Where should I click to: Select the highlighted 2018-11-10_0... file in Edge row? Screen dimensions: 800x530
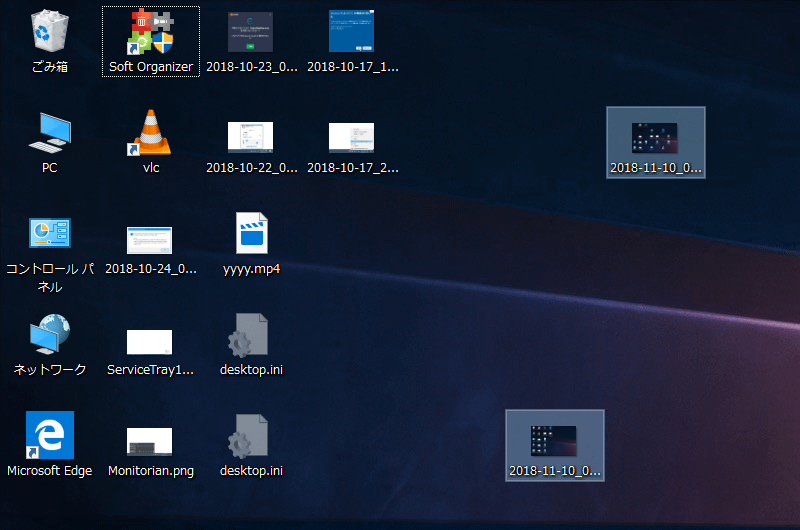555,445
